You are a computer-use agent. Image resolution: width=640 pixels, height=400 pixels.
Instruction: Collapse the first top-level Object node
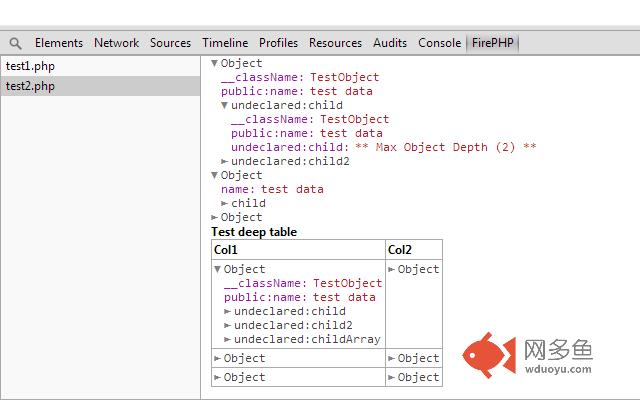click(215, 63)
